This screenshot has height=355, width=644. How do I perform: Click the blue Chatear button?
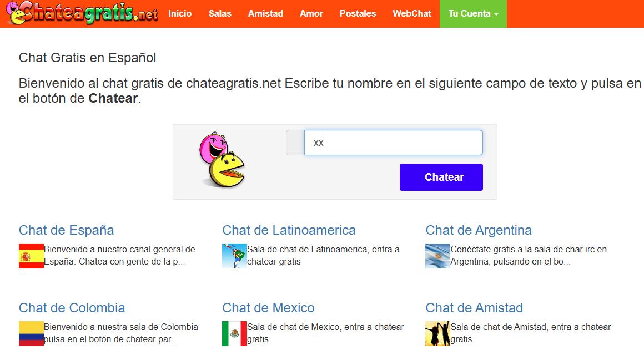(x=441, y=177)
